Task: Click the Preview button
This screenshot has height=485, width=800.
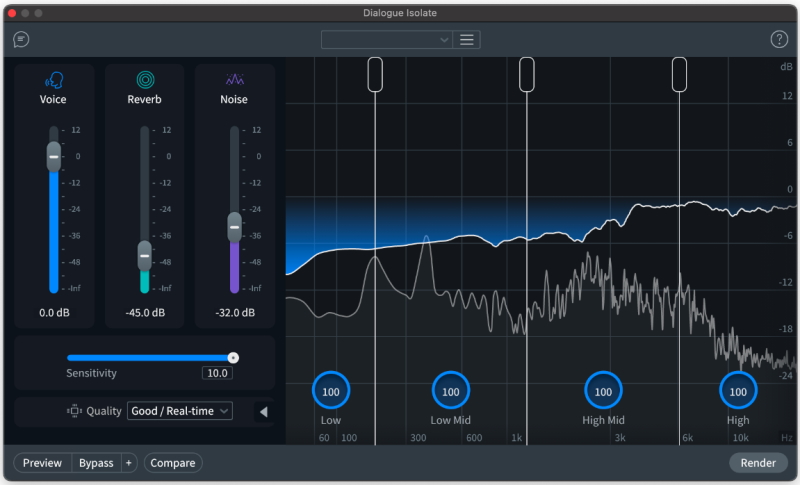Action: pos(42,463)
